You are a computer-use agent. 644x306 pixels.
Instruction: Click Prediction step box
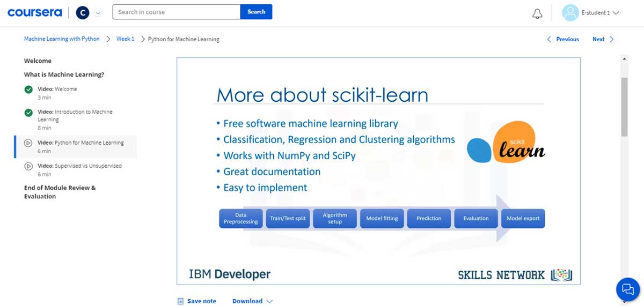pos(429,218)
